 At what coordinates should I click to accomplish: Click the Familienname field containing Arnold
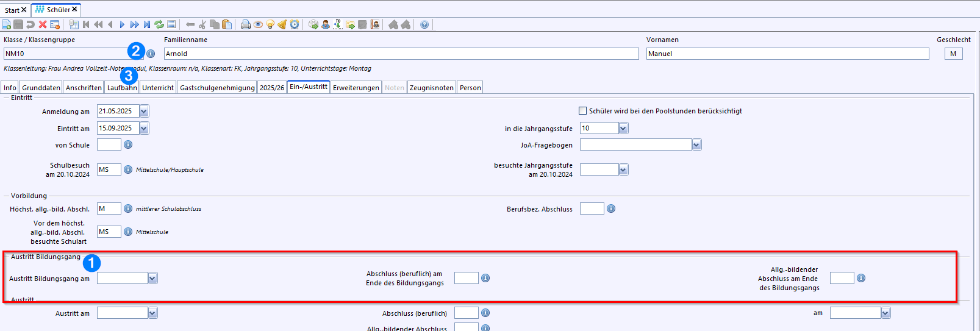coord(401,54)
